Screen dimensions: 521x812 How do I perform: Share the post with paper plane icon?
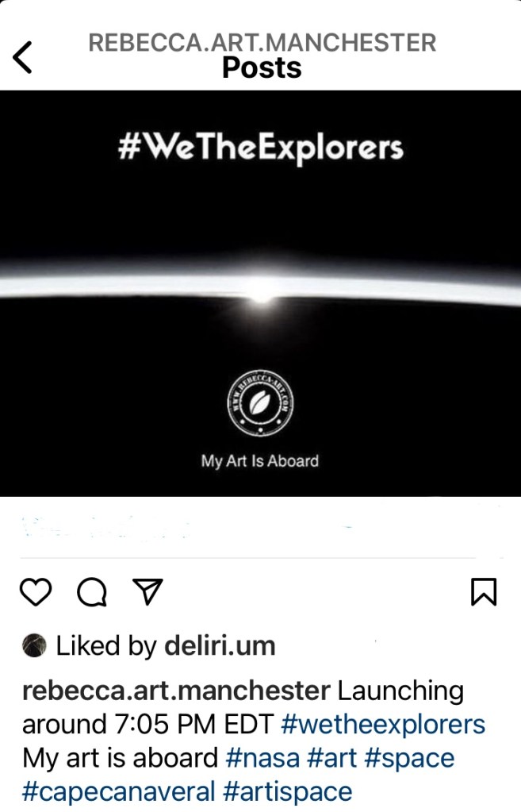point(148,591)
